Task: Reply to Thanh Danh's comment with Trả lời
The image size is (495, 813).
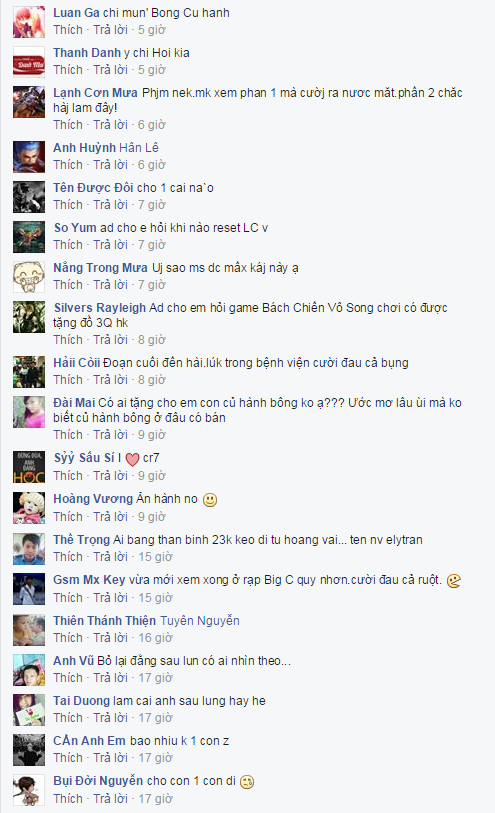Action: tap(110, 69)
